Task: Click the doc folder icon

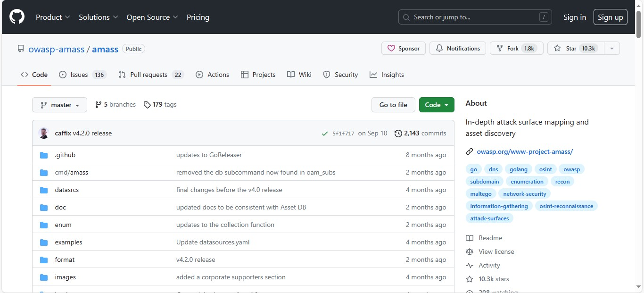Action: pyautogui.click(x=44, y=208)
